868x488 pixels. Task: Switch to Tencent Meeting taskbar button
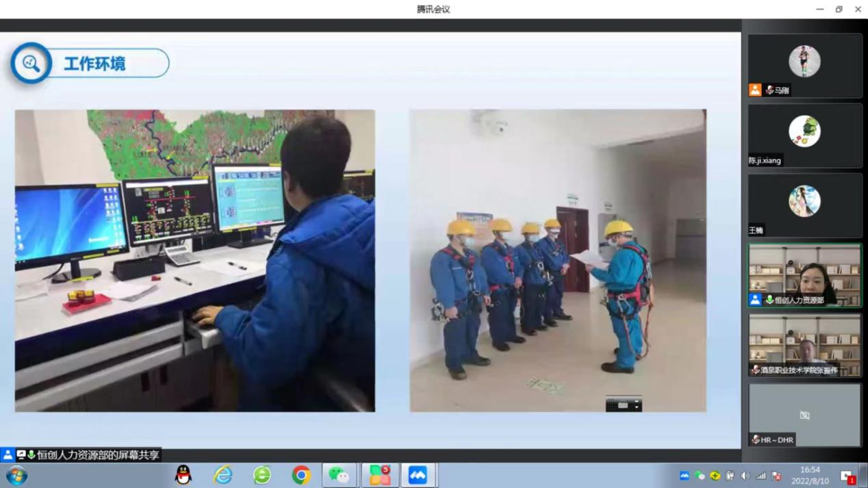pos(418,475)
